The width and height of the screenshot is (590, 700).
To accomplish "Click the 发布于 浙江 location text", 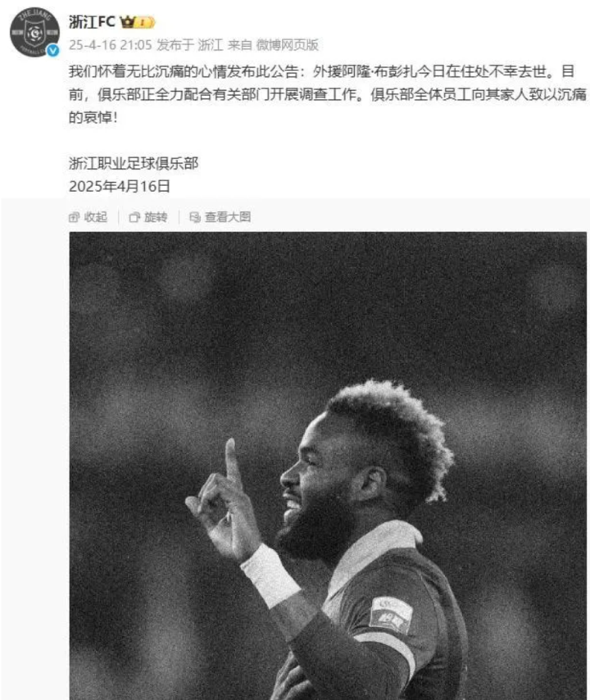I will coord(189,44).
